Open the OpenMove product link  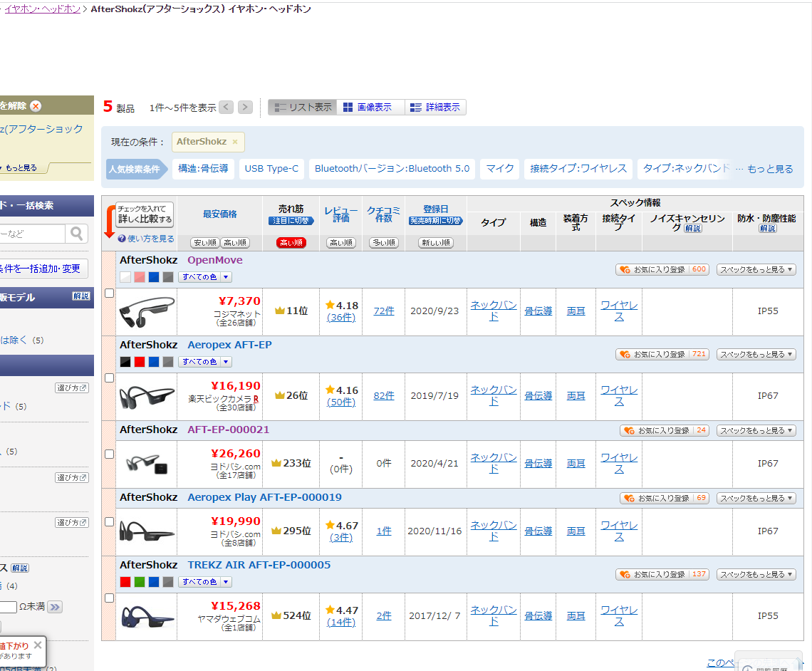(x=215, y=260)
